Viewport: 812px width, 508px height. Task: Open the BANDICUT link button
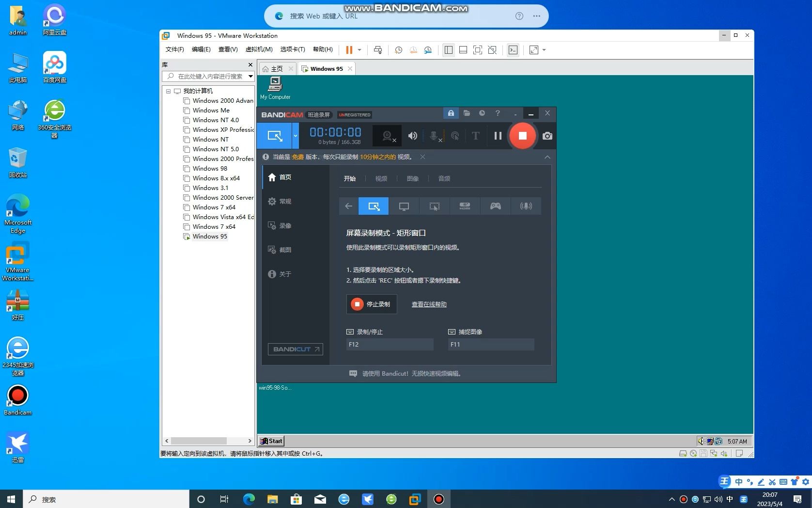click(296, 349)
